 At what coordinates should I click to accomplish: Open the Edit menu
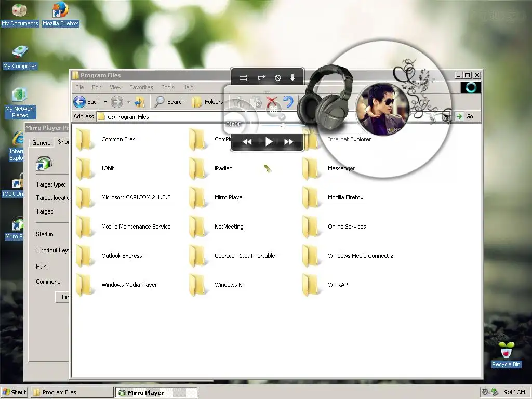pos(97,87)
